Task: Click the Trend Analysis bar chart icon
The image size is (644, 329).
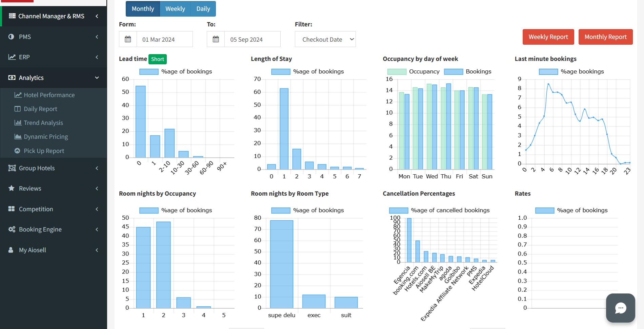Action: click(x=18, y=123)
